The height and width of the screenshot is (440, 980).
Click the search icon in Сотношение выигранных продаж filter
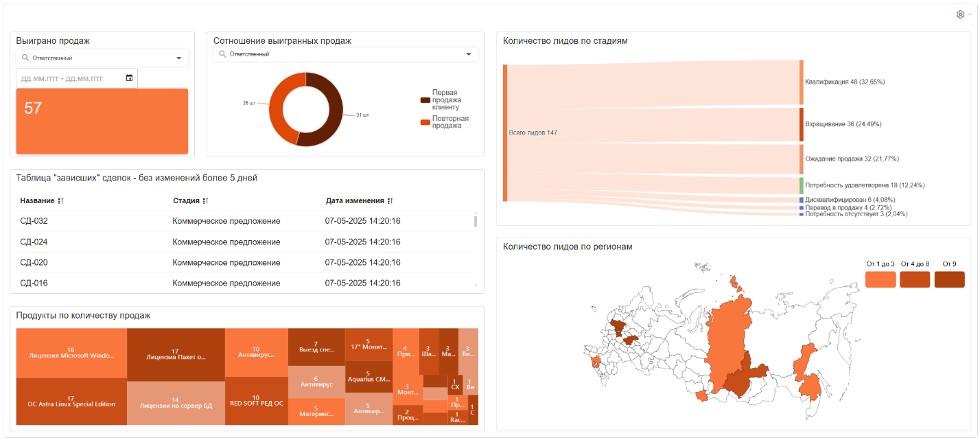[x=222, y=54]
